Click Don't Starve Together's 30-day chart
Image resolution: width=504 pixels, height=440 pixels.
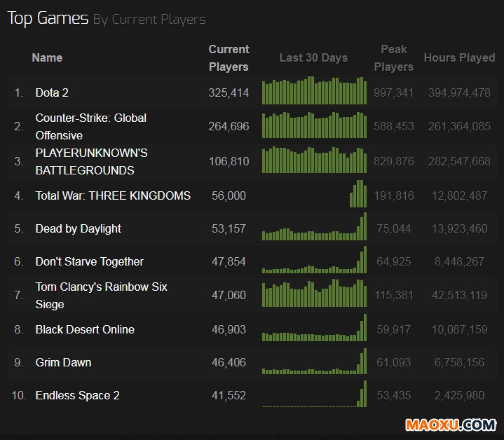(314, 259)
